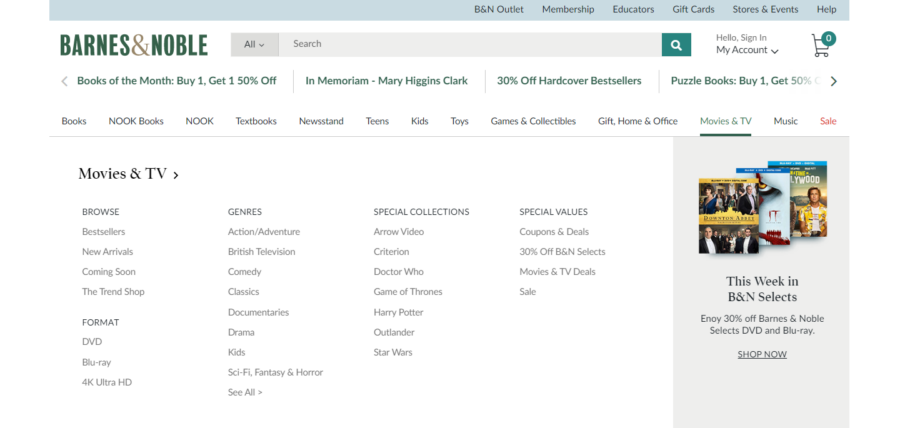Open the Kids genre link

tap(236, 352)
